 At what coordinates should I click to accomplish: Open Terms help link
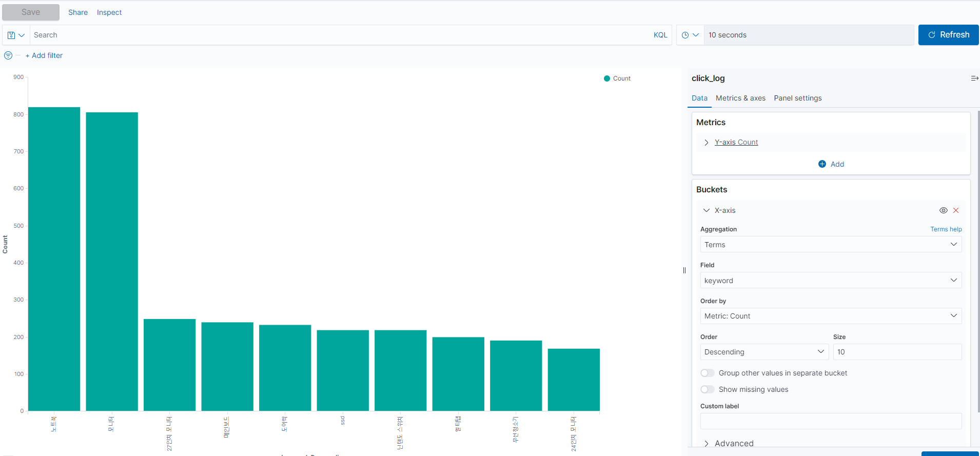click(946, 229)
